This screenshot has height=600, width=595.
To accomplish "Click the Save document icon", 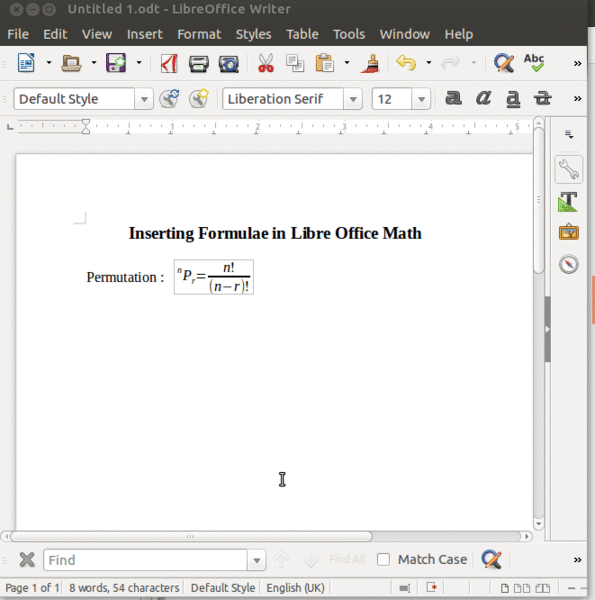I will click(x=116, y=63).
